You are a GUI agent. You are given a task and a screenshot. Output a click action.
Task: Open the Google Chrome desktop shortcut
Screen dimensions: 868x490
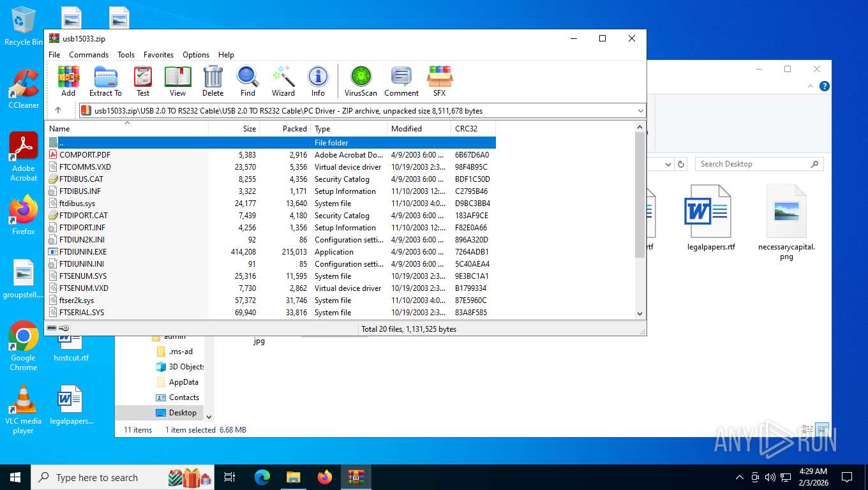(x=24, y=345)
